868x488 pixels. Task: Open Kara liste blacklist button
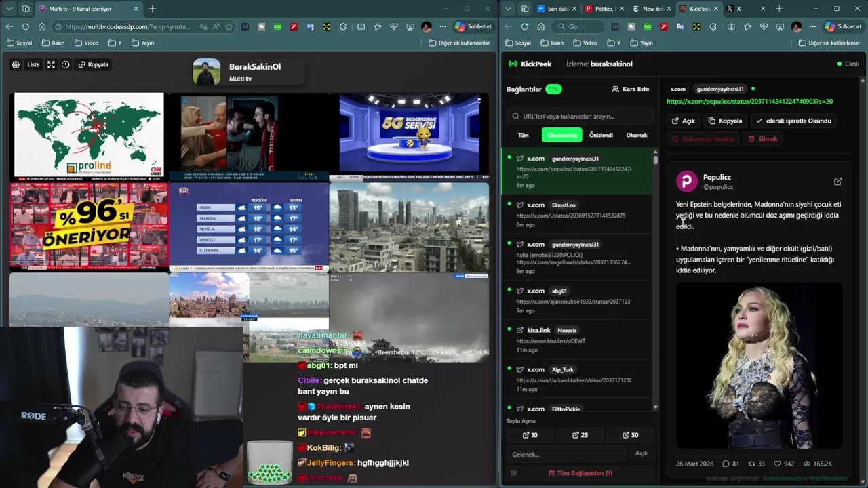[x=631, y=89]
